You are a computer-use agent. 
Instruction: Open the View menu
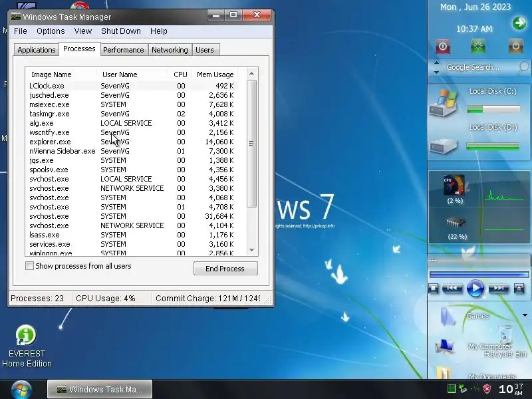point(83,31)
